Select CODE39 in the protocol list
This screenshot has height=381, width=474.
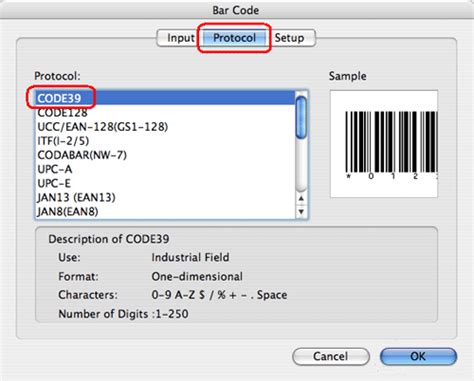click(x=165, y=98)
